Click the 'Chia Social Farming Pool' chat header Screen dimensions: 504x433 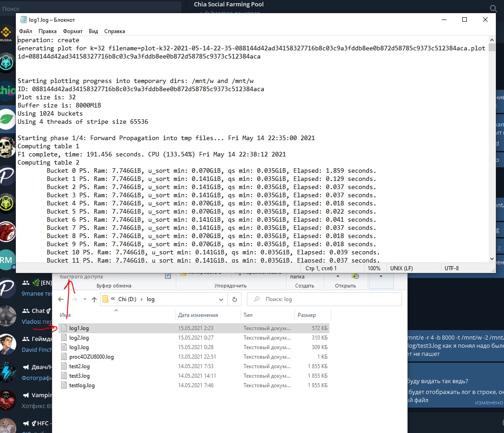coord(228,4)
